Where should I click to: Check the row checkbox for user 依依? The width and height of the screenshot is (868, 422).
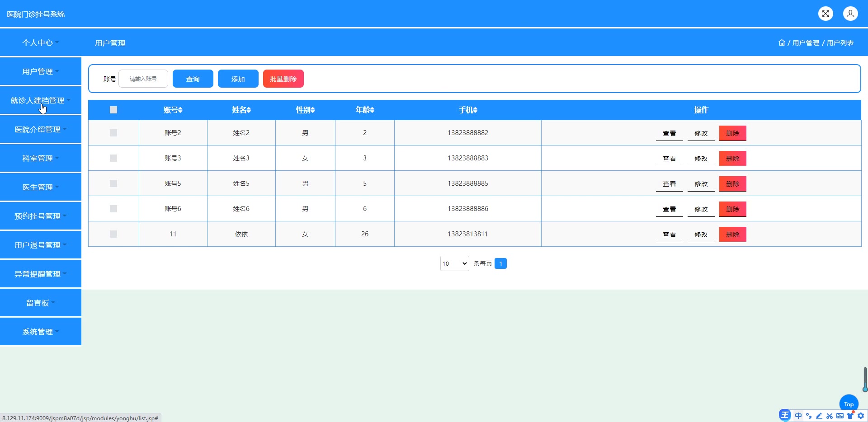pyautogui.click(x=113, y=234)
